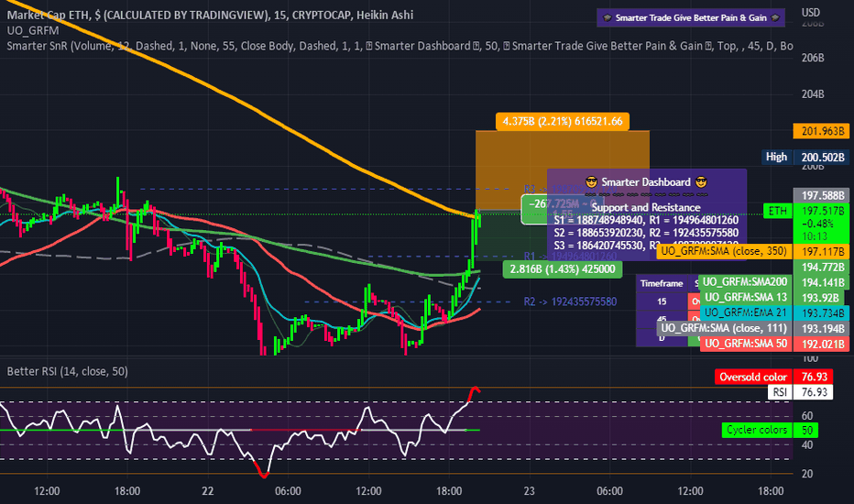
Task: Open the Smarter SnR indicator legend line
Action: pyautogui.click(x=400, y=46)
